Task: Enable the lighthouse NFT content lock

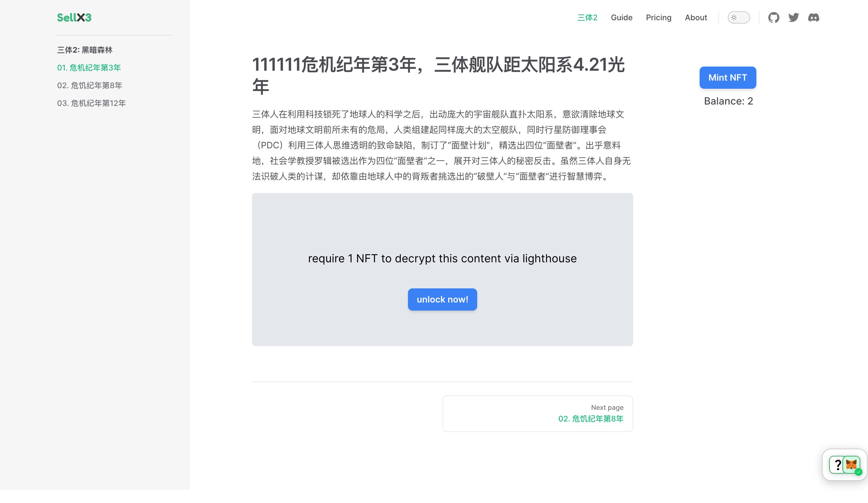Action: (442, 299)
